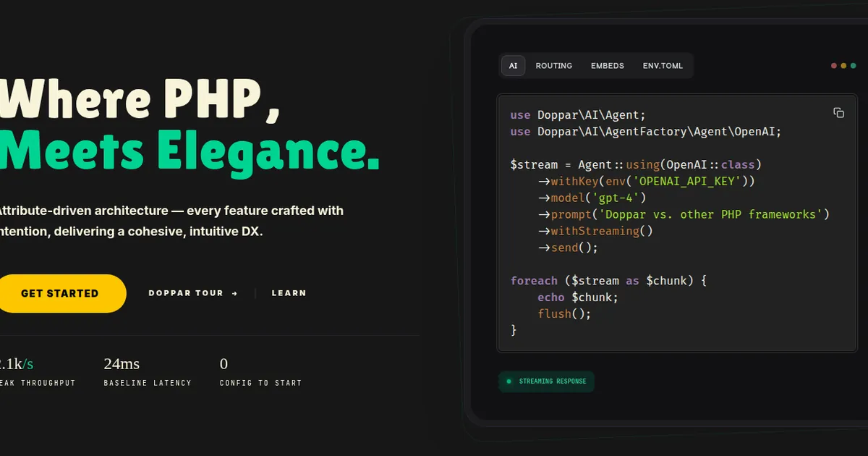Click the green window dot
Viewport: 868px width, 456px height.
tap(853, 66)
